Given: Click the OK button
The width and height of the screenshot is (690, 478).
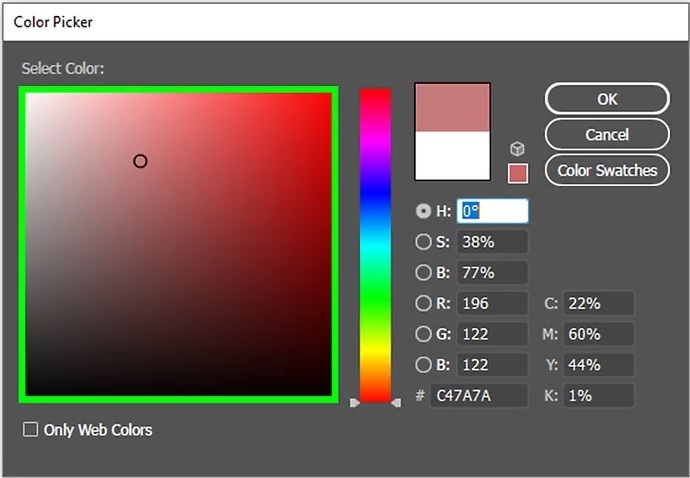Looking at the screenshot, I should 607,99.
